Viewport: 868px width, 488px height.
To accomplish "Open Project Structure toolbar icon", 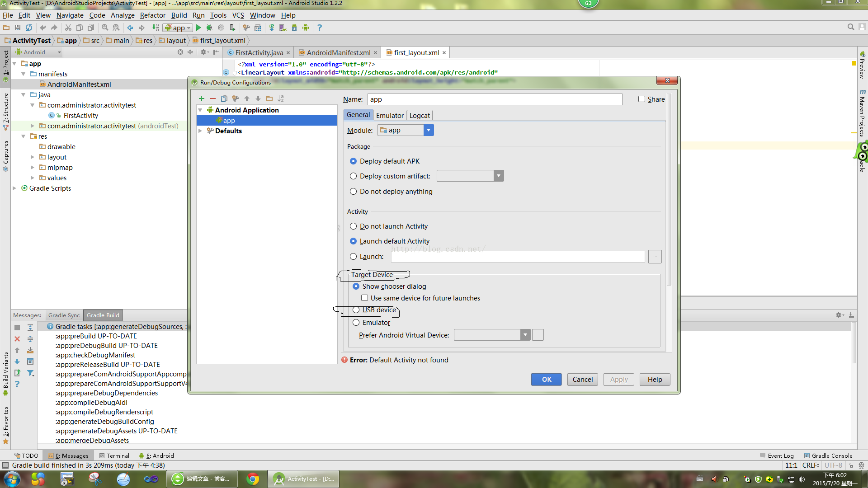I will 258,28.
